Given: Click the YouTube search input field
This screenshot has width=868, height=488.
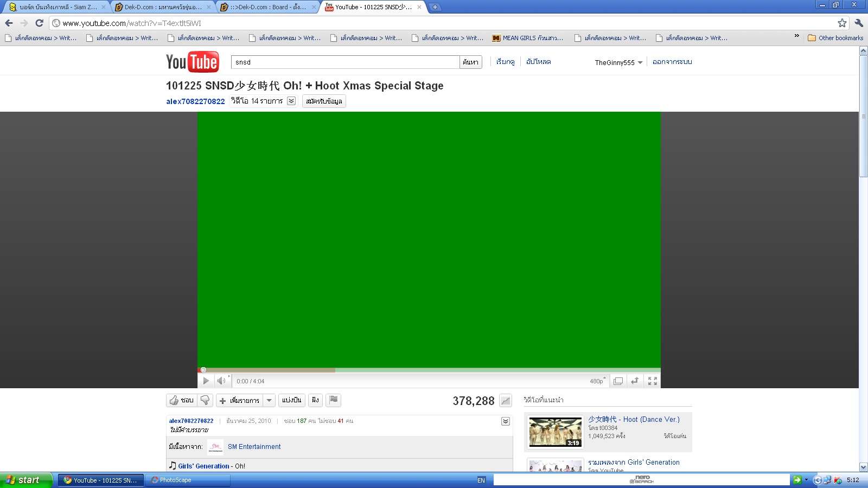Looking at the screenshot, I should click(345, 62).
